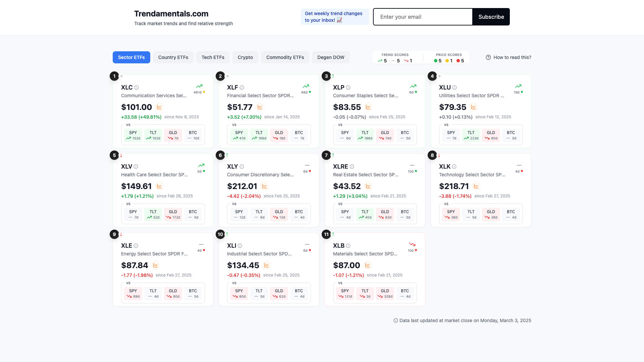Click the info icon beside XLE ticker
Screen dimensions: 644x362
pos(136,246)
